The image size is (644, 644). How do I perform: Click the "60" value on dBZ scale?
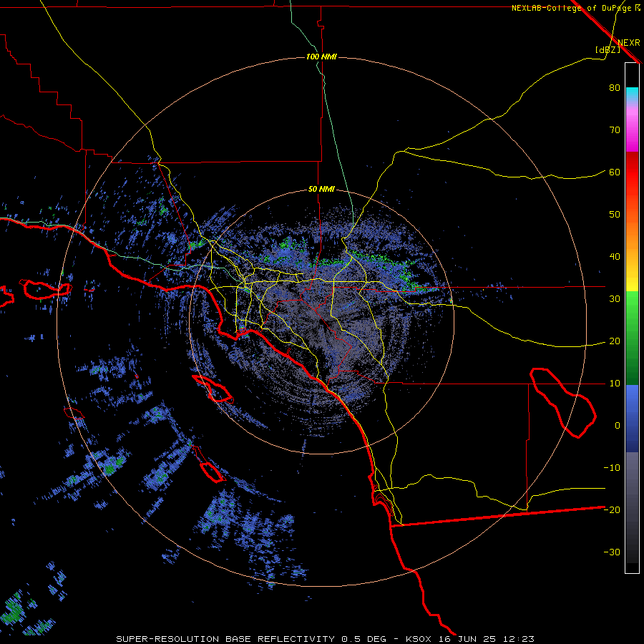[615, 172]
